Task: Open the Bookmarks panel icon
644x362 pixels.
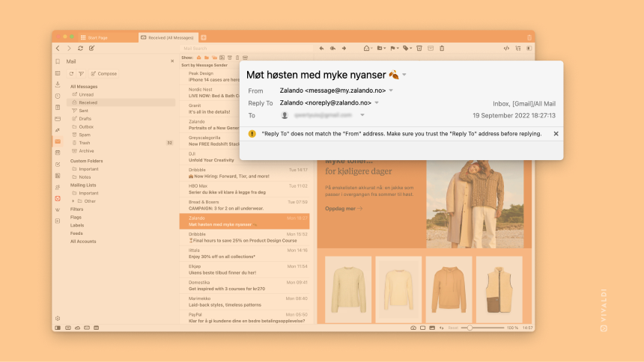Action: 58,61
